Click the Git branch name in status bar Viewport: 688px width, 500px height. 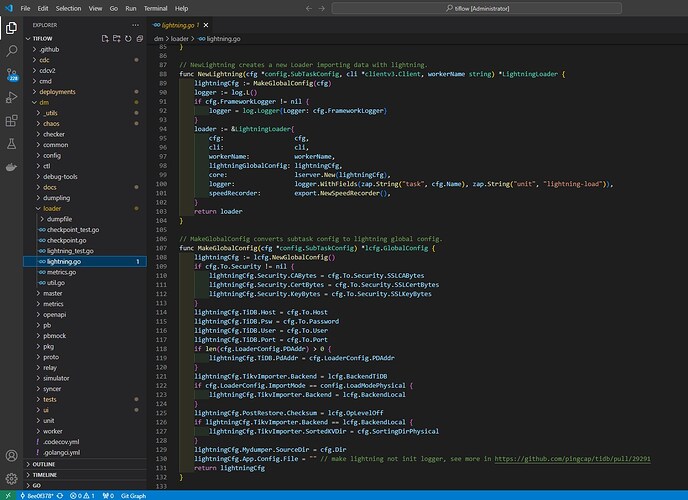(37, 496)
